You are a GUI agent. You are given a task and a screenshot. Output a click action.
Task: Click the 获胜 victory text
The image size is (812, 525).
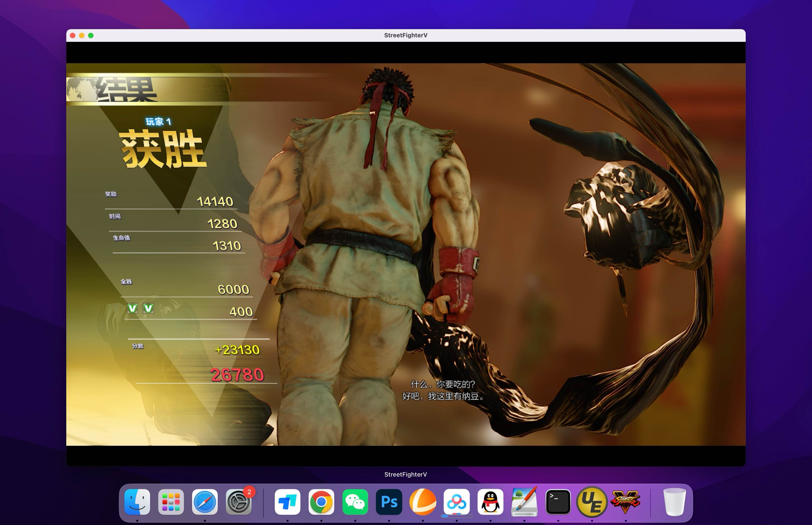pyautogui.click(x=163, y=149)
